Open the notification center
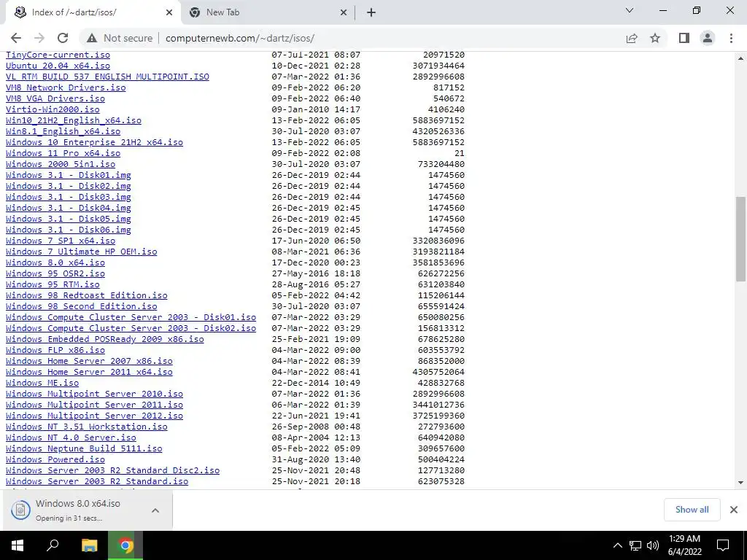Screen dimensions: 747x560 pyautogui.click(x=723, y=545)
